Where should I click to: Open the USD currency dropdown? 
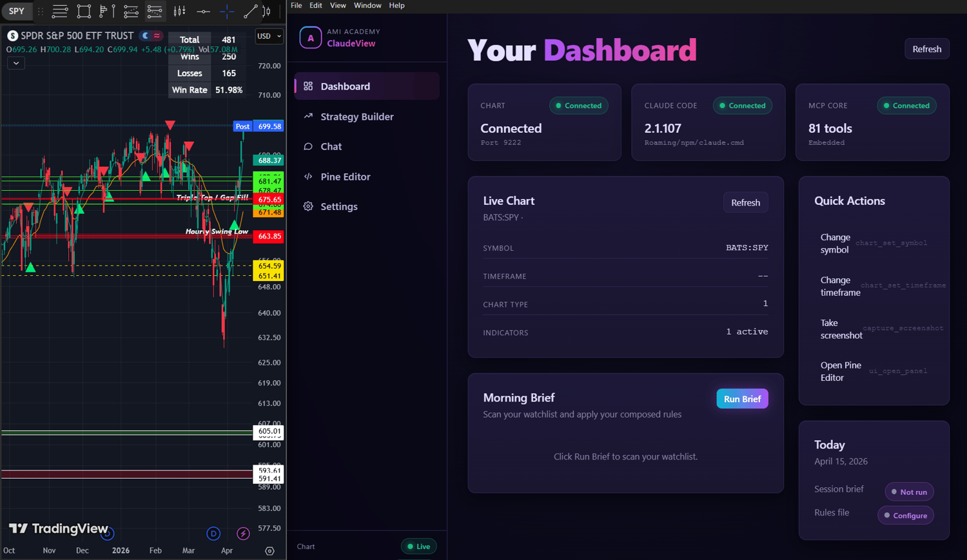(269, 36)
